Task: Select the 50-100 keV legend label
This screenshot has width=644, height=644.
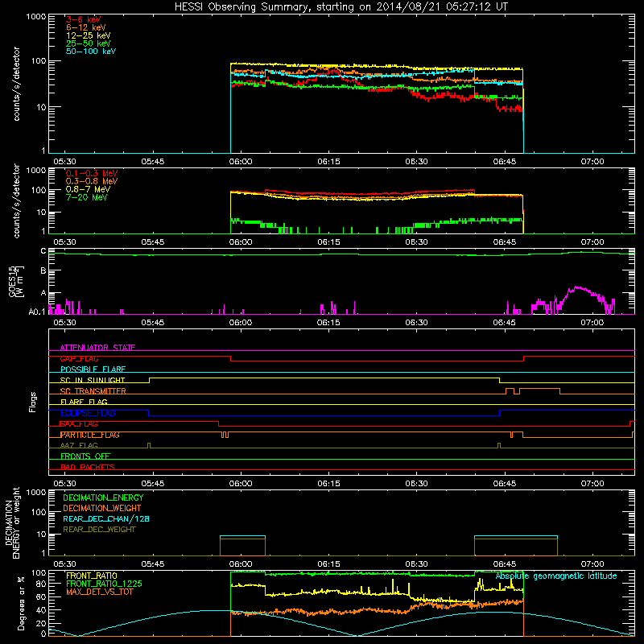Action: tap(91, 52)
